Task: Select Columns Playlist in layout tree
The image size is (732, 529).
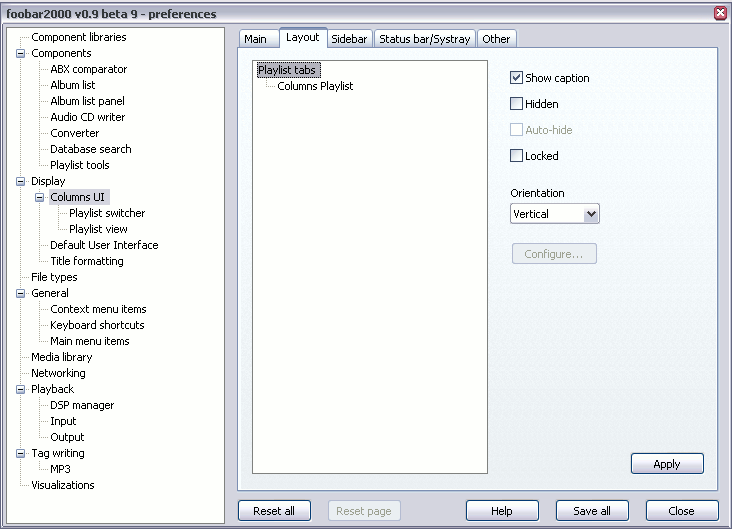Action: tap(315, 86)
